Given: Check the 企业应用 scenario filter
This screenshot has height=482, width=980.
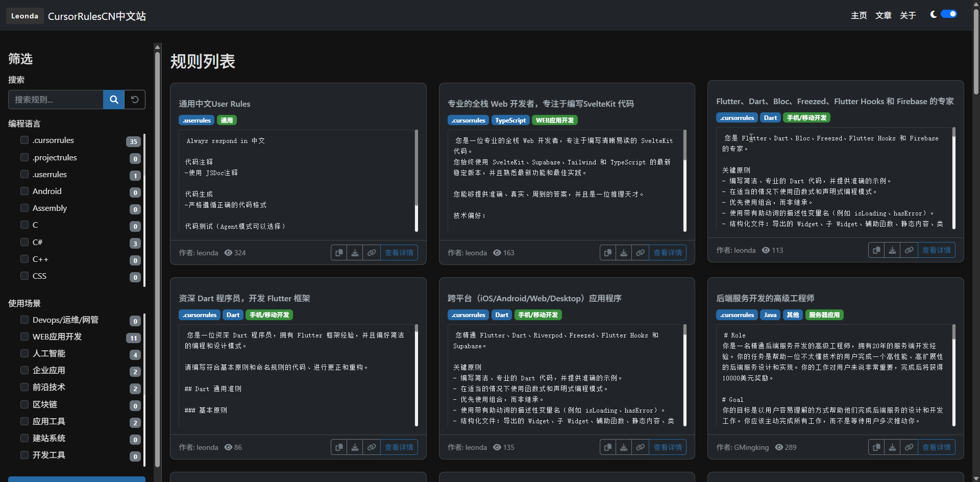Looking at the screenshot, I should click(24, 370).
